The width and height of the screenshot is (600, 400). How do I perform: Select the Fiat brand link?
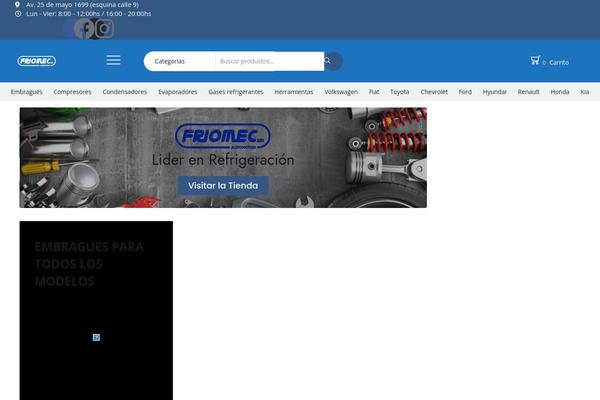374,92
